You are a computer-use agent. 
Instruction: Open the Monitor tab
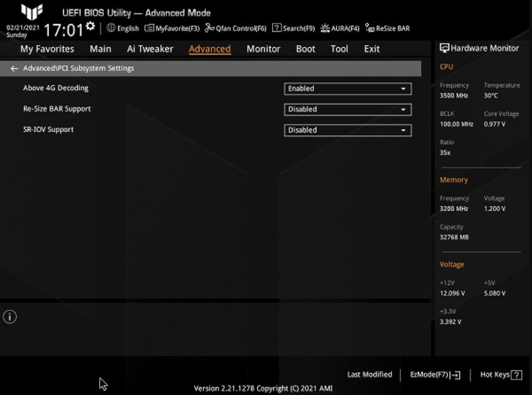click(x=263, y=49)
